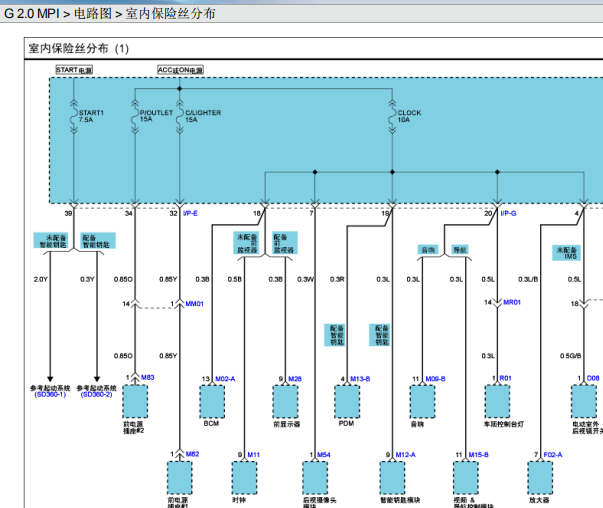The image size is (603, 508).
Task: Click the 0.5G/B wire label
Action: (x=570, y=356)
